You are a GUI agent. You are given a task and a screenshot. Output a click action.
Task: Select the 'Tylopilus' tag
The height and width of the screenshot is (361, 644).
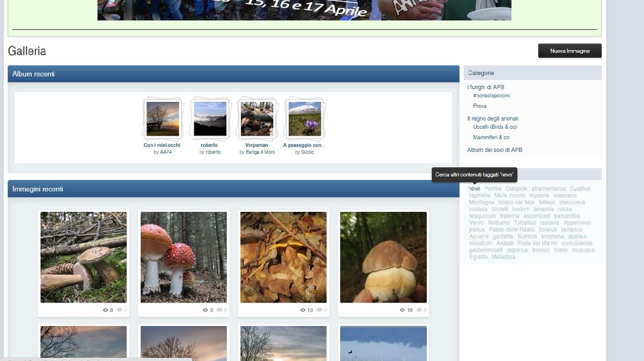pos(525,223)
